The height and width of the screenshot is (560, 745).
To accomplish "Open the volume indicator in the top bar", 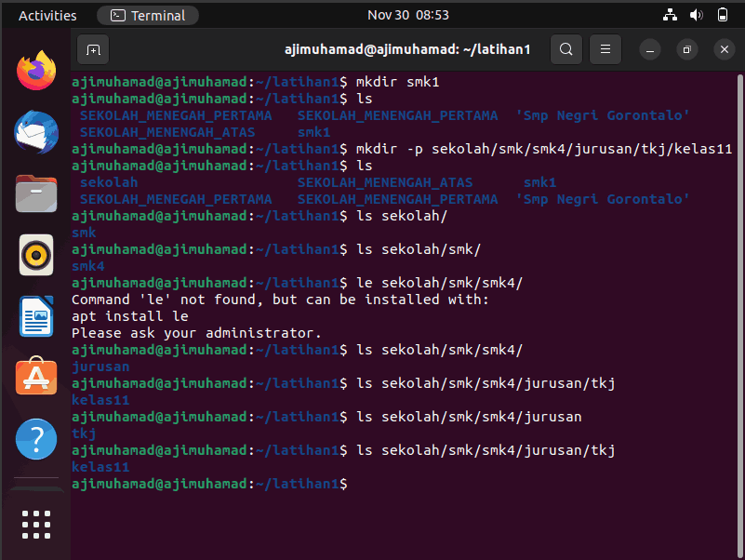I will pos(696,15).
